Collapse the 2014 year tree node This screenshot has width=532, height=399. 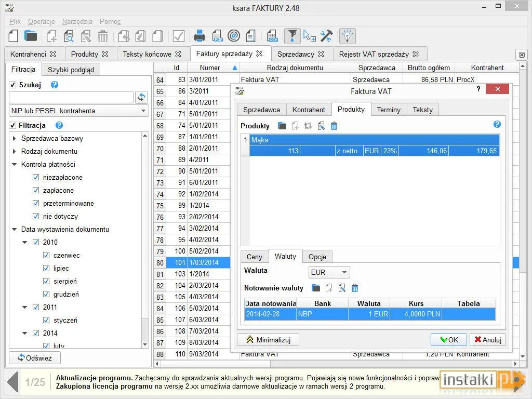(25, 333)
